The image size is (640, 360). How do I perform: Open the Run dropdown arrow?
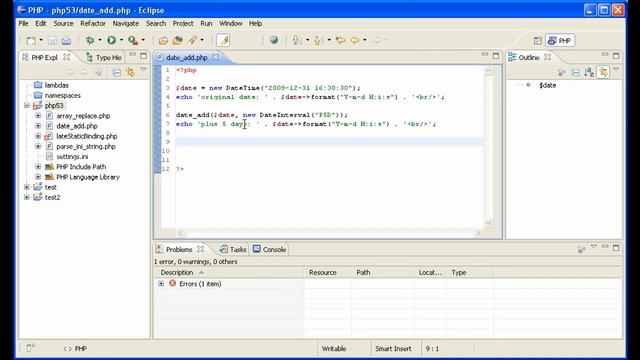point(121,40)
